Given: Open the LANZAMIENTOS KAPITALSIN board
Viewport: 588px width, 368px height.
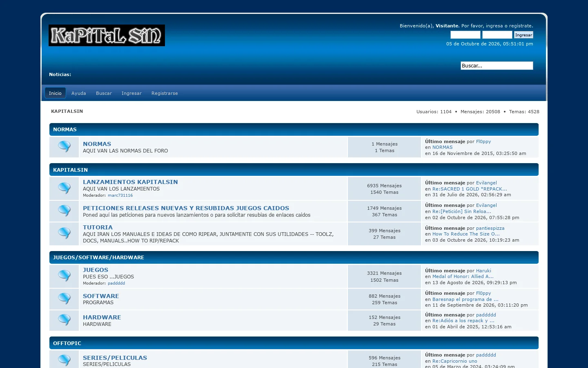Looking at the screenshot, I should click(x=130, y=182).
